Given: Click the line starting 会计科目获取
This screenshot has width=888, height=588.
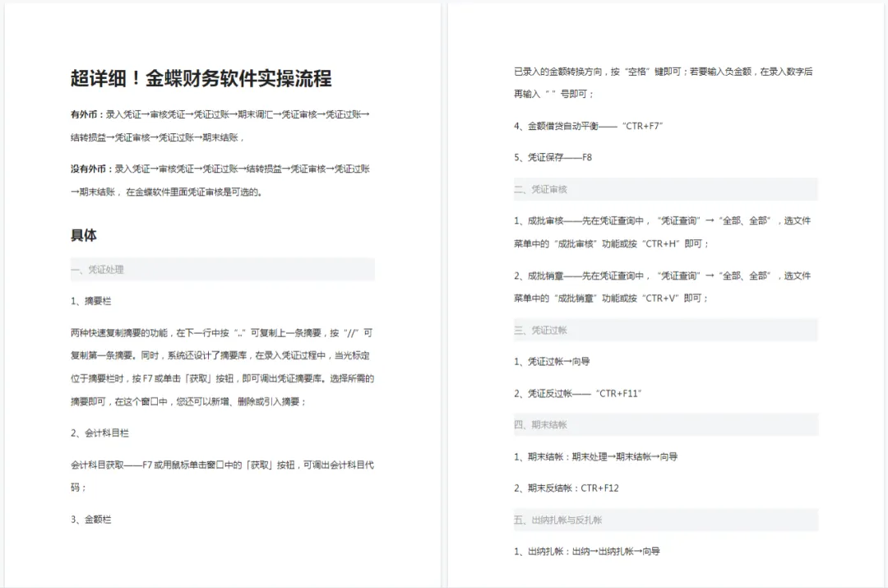Looking at the screenshot, I should point(222,465).
